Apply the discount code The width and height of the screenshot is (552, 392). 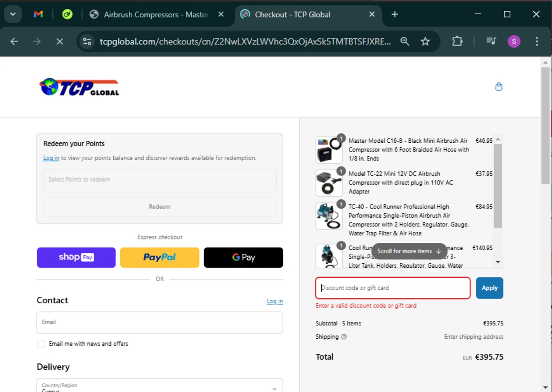tap(489, 288)
